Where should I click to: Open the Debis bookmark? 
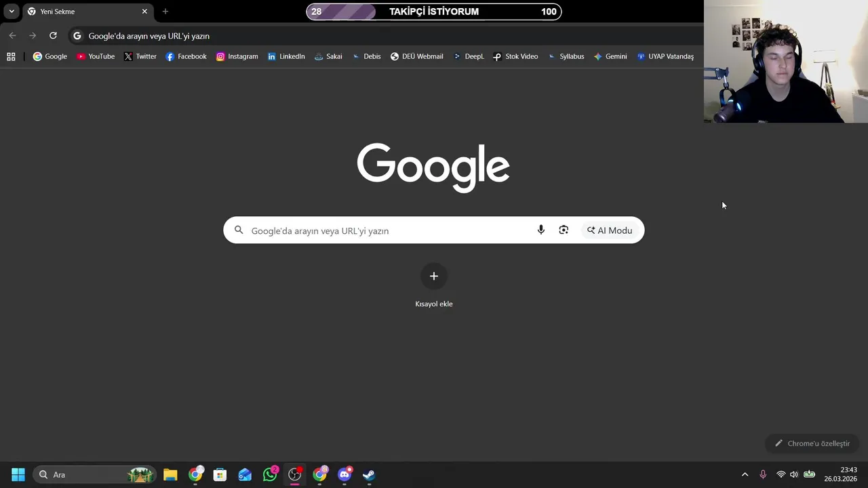pos(366,57)
